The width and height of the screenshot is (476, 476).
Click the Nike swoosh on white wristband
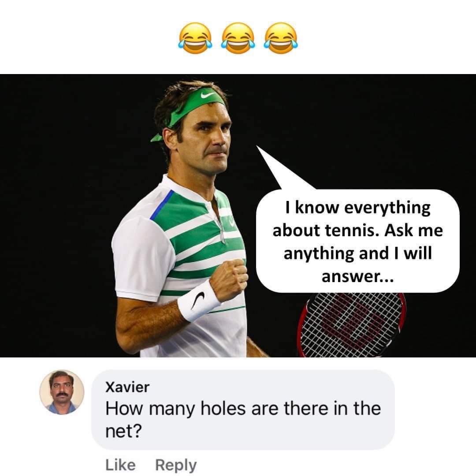[198, 300]
